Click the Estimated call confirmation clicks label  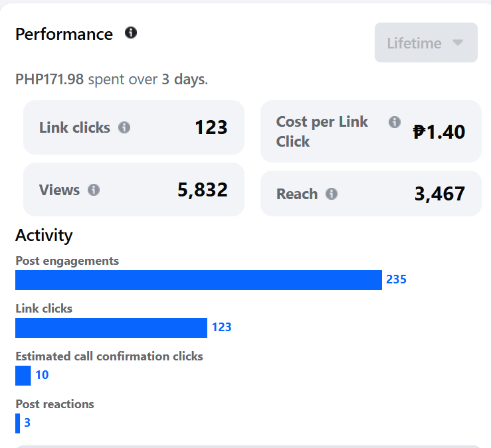(x=109, y=356)
